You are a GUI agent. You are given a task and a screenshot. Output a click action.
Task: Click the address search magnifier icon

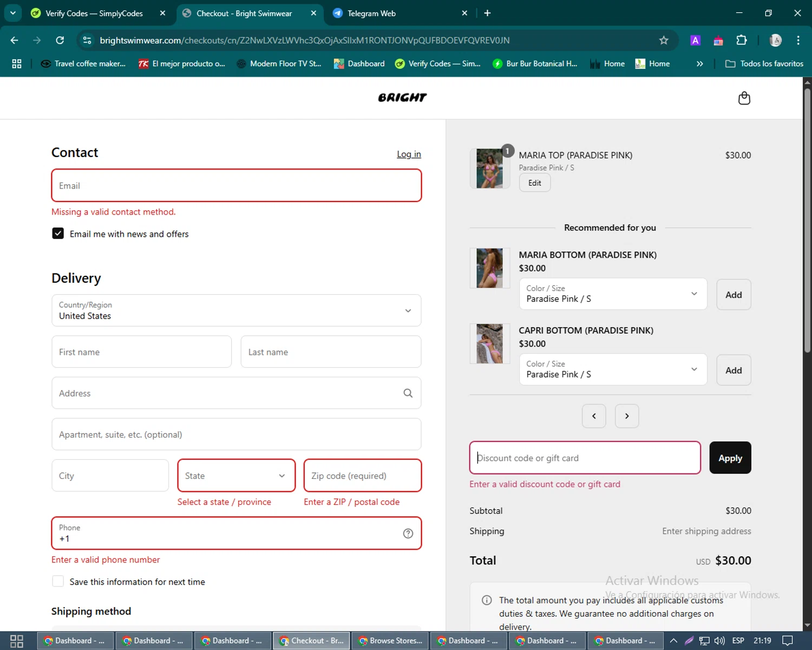(x=408, y=393)
